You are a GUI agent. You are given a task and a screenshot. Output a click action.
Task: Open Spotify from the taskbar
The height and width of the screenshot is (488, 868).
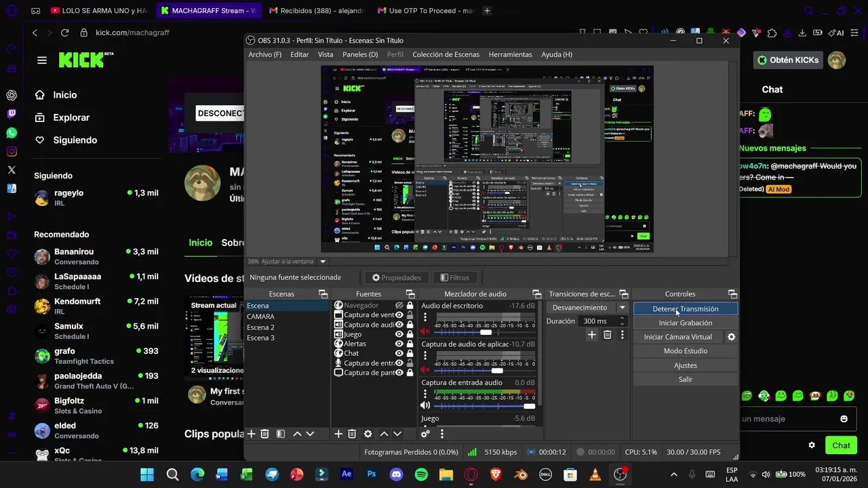click(x=421, y=474)
